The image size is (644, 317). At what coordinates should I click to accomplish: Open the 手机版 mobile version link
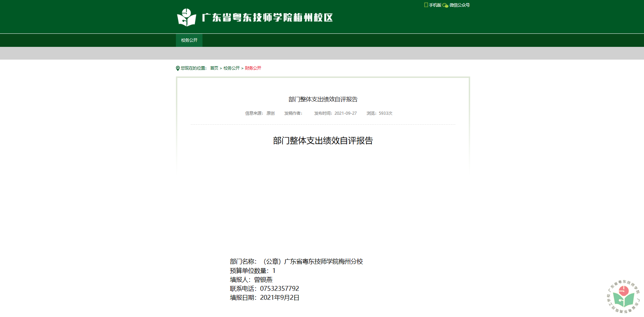435,5
